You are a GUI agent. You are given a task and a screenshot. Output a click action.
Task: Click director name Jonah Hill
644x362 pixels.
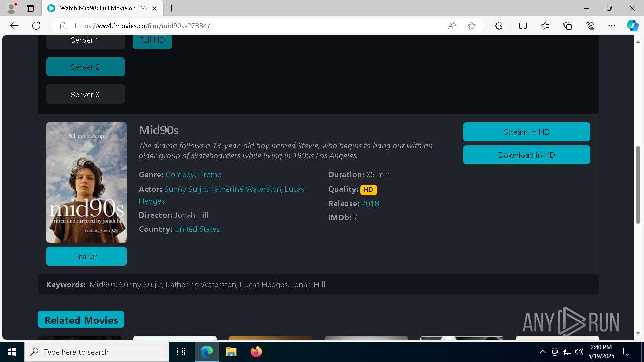[191, 215]
